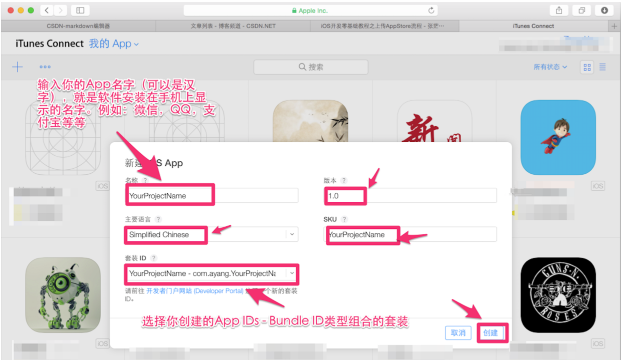This screenshot has width=622, height=363.
Task: Add a new app with plus icon
Action: pos(17,67)
